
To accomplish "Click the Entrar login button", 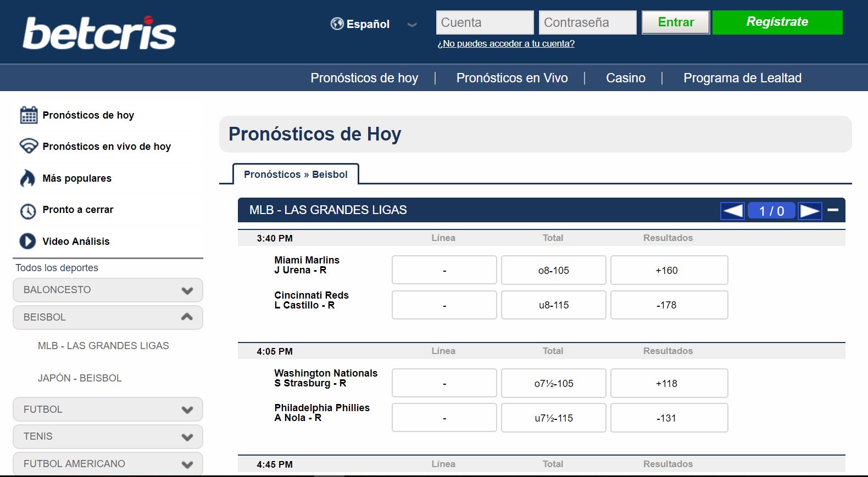I will click(x=676, y=23).
